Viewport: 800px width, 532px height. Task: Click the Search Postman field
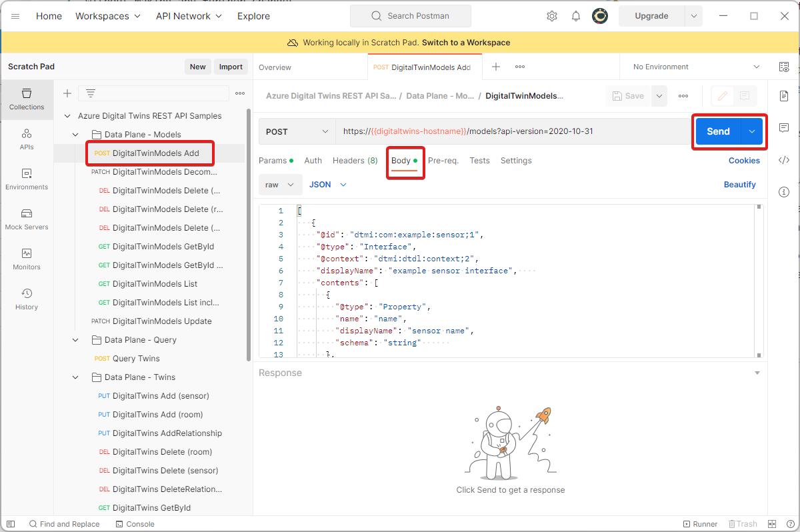click(x=410, y=16)
